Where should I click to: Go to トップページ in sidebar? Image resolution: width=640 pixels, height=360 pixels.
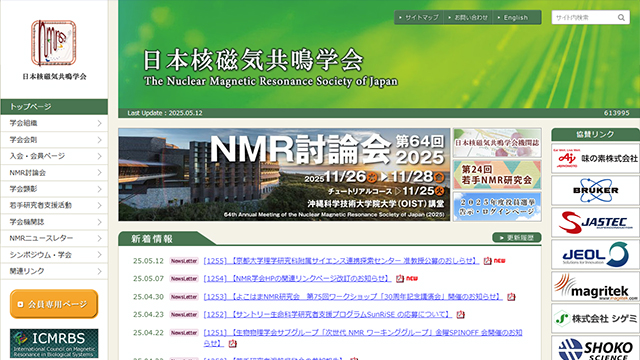pyautogui.click(x=54, y=107)
